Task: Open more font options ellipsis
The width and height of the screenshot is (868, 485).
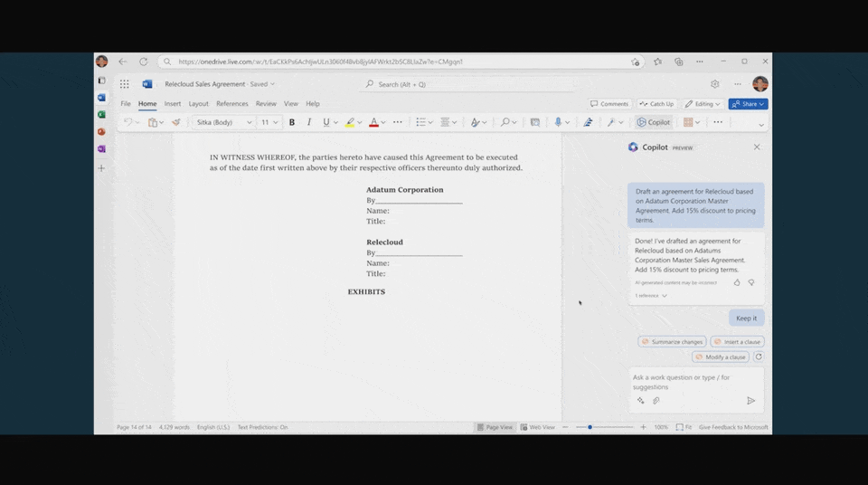Action: [398, 122]
